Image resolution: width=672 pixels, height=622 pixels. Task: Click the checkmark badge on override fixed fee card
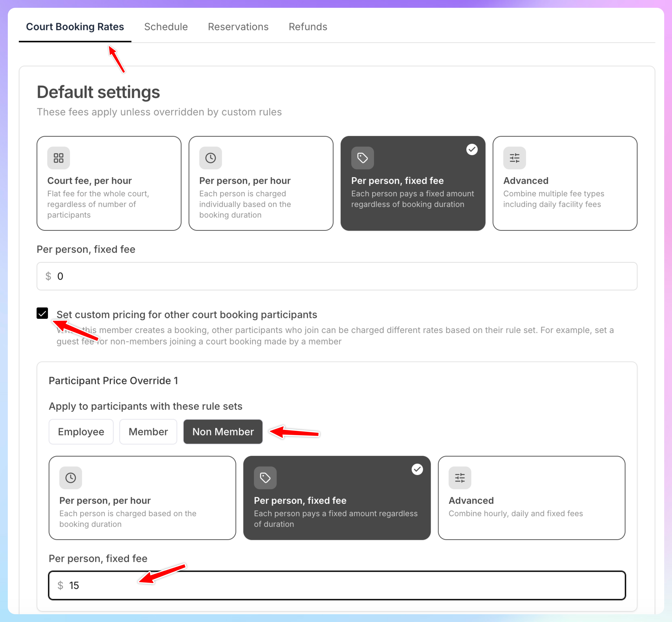pyautogui.click(x=417, y=469)
